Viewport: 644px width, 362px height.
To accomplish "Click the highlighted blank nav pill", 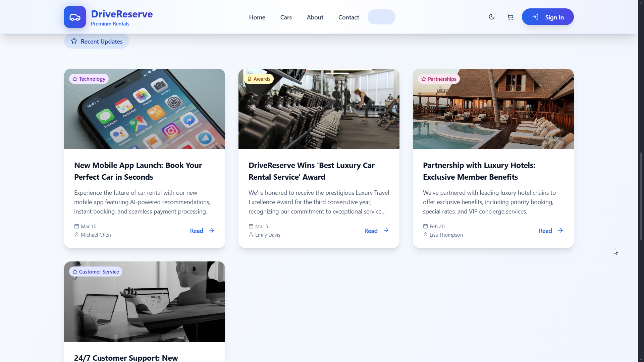I will coord(381,17).
